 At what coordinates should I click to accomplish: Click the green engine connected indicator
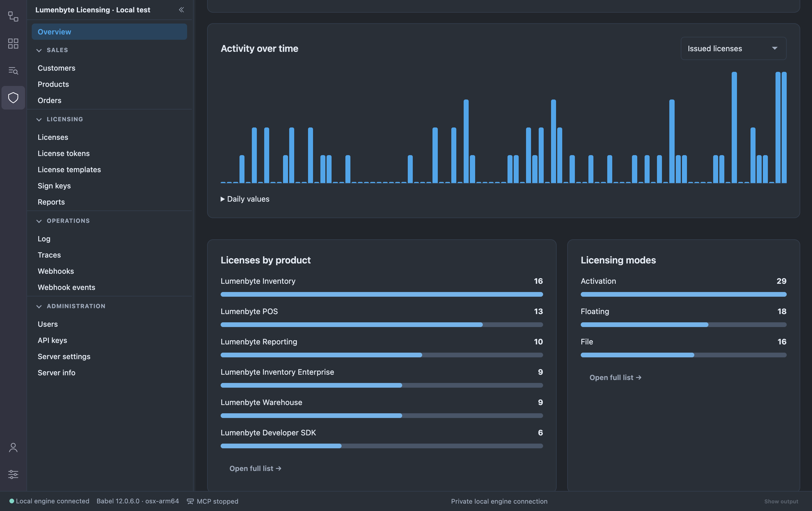11,501
